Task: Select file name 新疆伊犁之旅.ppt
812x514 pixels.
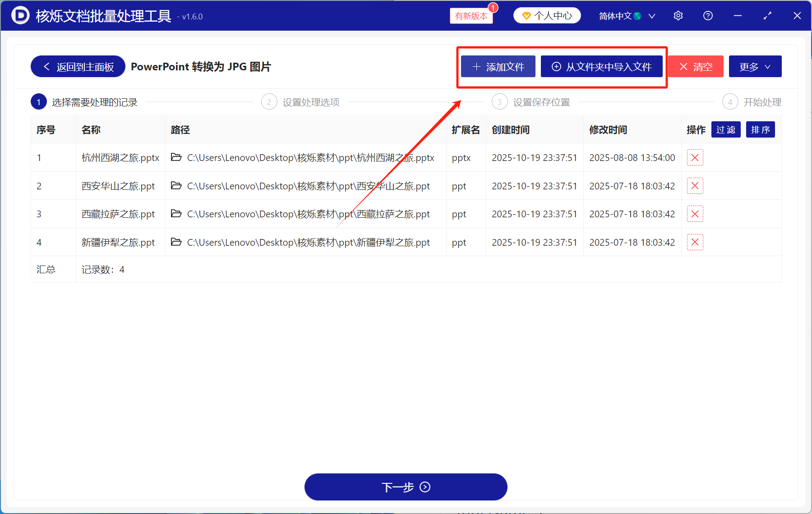Action: coord(118,243)
